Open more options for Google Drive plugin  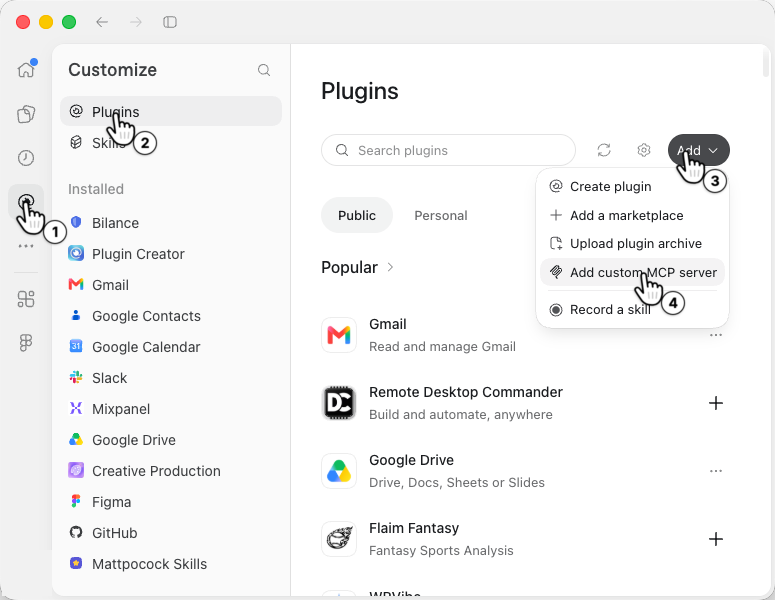716,471
